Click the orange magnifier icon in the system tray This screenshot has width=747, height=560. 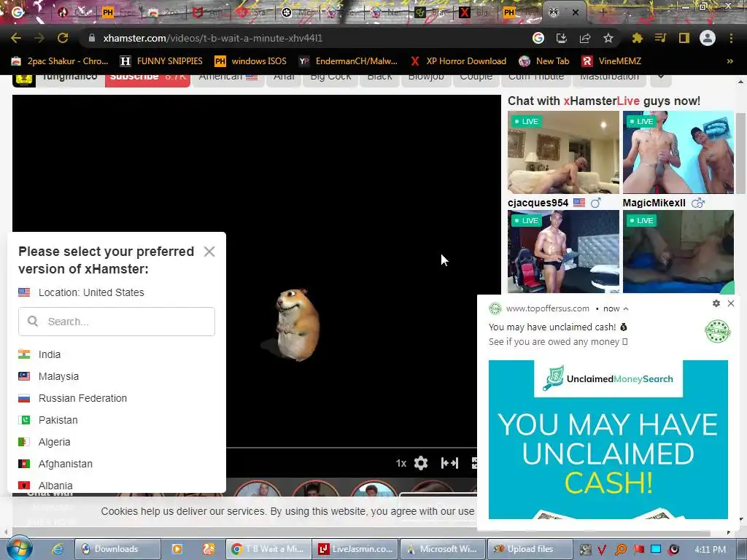coord(620,550)
